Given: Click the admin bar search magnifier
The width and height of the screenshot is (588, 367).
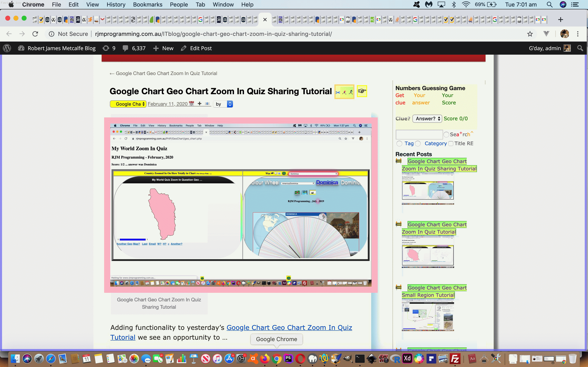Looking at the screenshot, I should tap(580, 48).
